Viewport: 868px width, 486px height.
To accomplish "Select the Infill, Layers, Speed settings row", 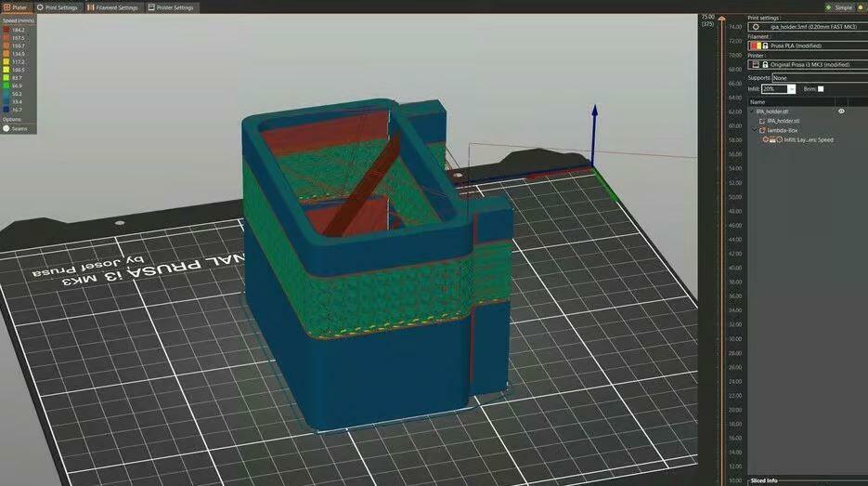I will 808,139.
